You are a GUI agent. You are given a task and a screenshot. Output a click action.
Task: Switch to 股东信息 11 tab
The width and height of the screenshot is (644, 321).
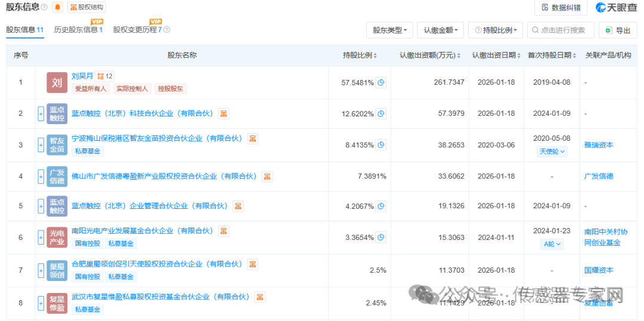[x=24, y=30]
